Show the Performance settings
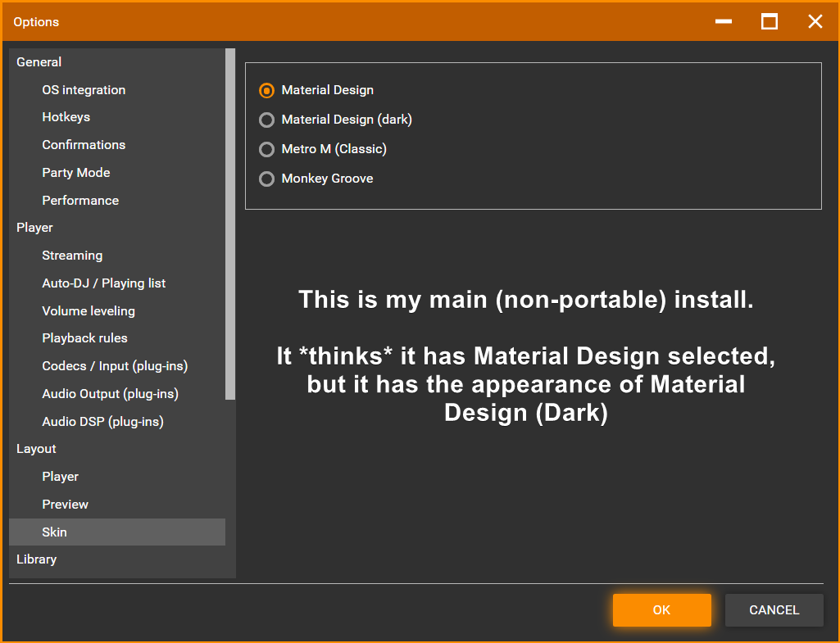This screenshot has height=643, width=840. [80, 201]
